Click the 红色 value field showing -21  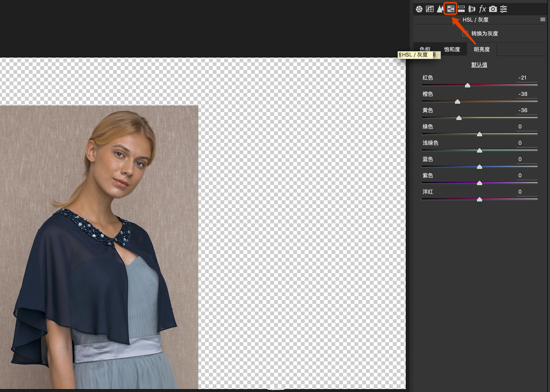pos(527,78)
